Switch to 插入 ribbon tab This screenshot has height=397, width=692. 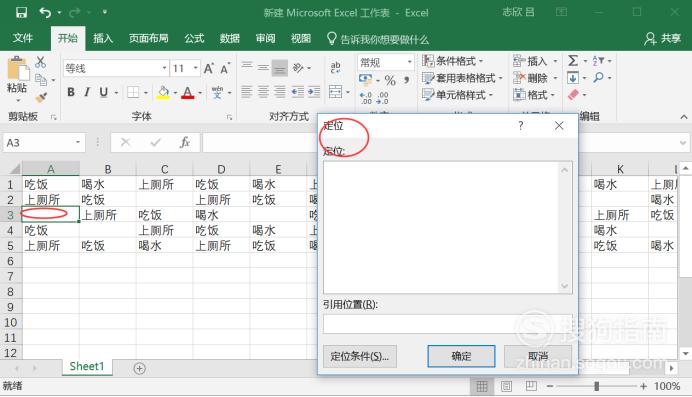coord(103,38)
